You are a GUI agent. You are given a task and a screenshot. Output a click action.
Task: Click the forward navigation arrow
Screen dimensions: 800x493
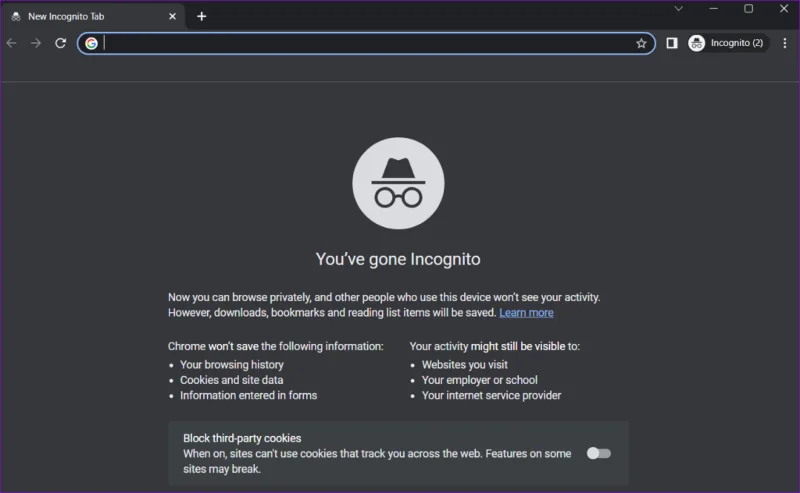36,43
